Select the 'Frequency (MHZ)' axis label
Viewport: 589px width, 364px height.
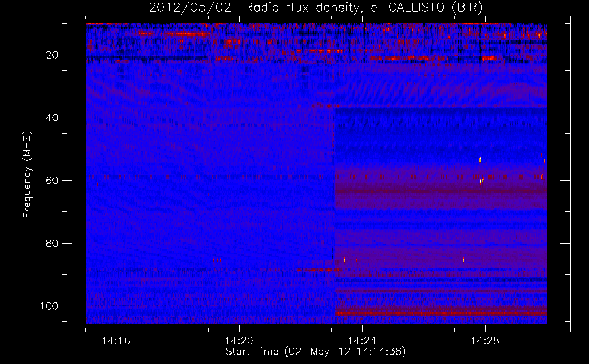(27, 174)
